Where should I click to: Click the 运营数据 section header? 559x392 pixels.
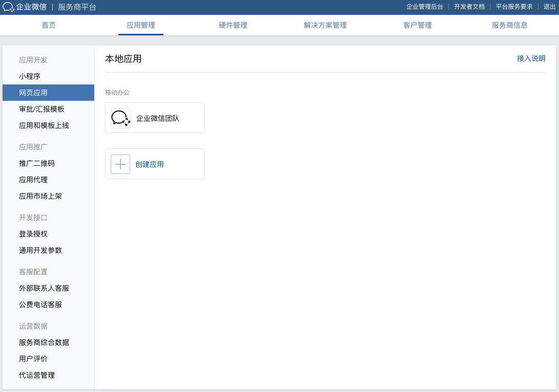pos(33,326)
